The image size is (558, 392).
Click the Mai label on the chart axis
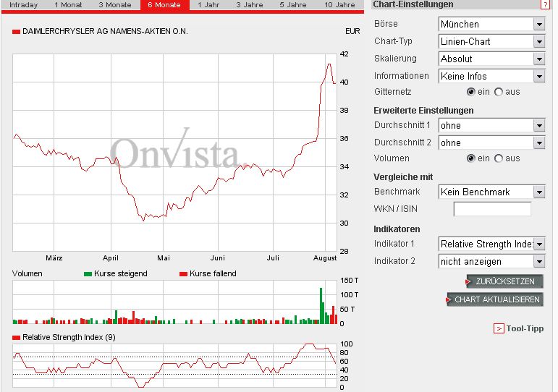tap(164, 258)
